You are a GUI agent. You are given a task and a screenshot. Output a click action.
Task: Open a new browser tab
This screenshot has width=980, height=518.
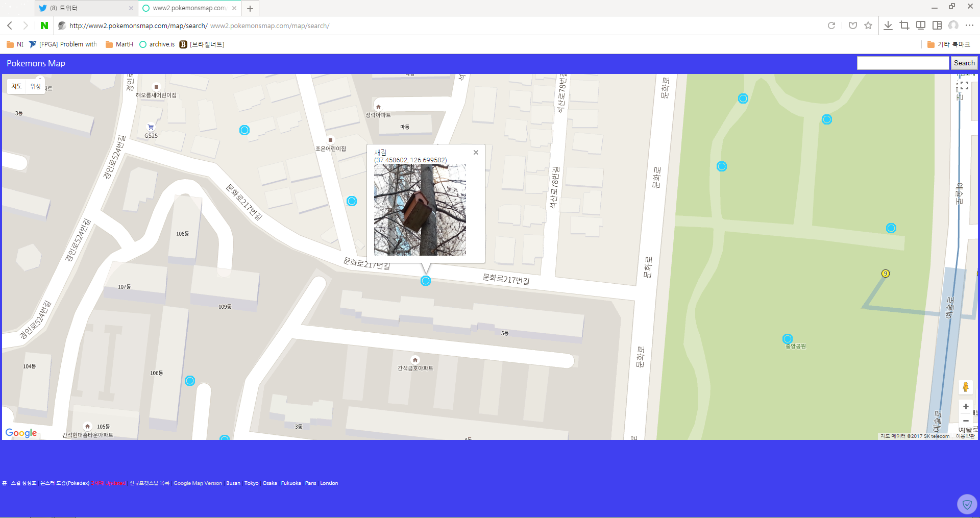[x=250, y=9]
